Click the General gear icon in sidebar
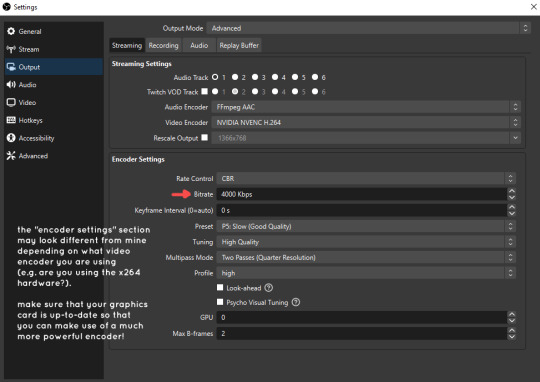Viewport: 540px width, 382px height. point(11,31)
